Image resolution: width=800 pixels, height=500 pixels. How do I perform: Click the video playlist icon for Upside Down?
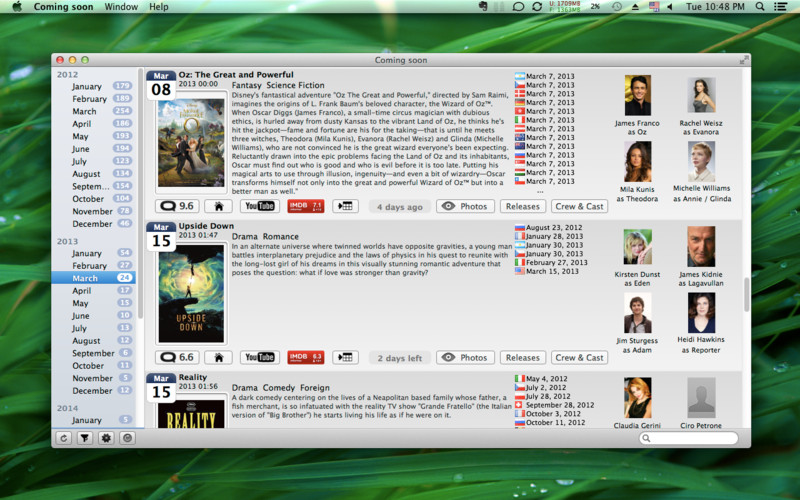(x=345, y=357)
